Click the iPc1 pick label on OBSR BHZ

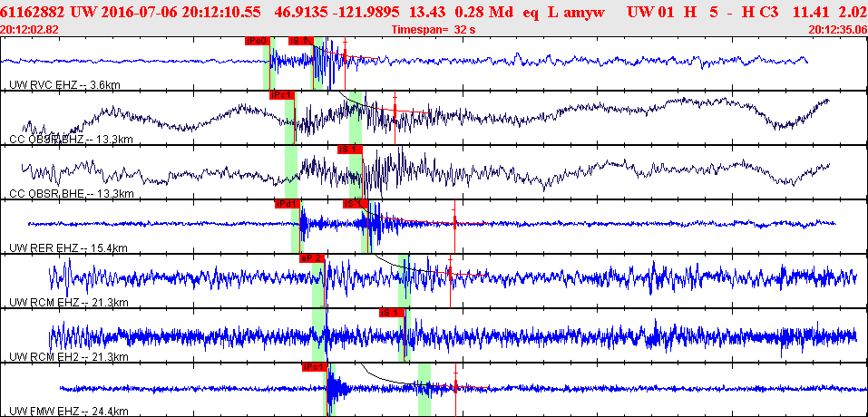coord(282,95)
